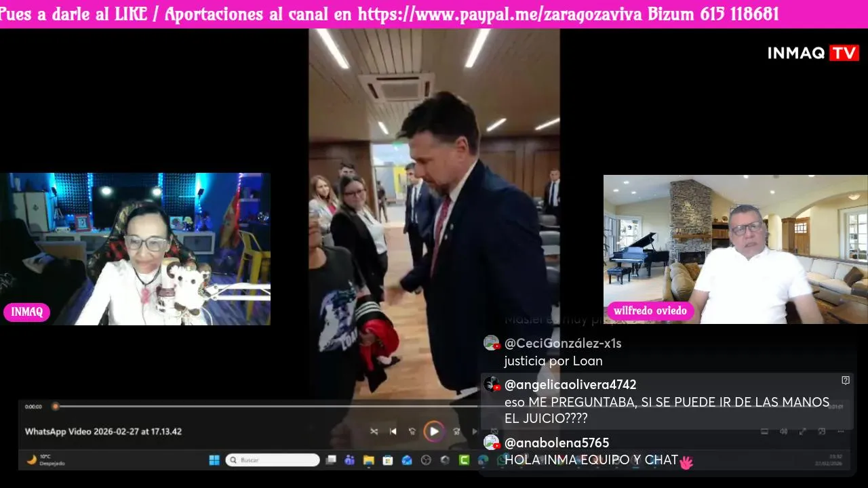This screenshot has width=868, height=488.
Task: Play the WhatsApp video in the media player
Action: coord(434,431)
